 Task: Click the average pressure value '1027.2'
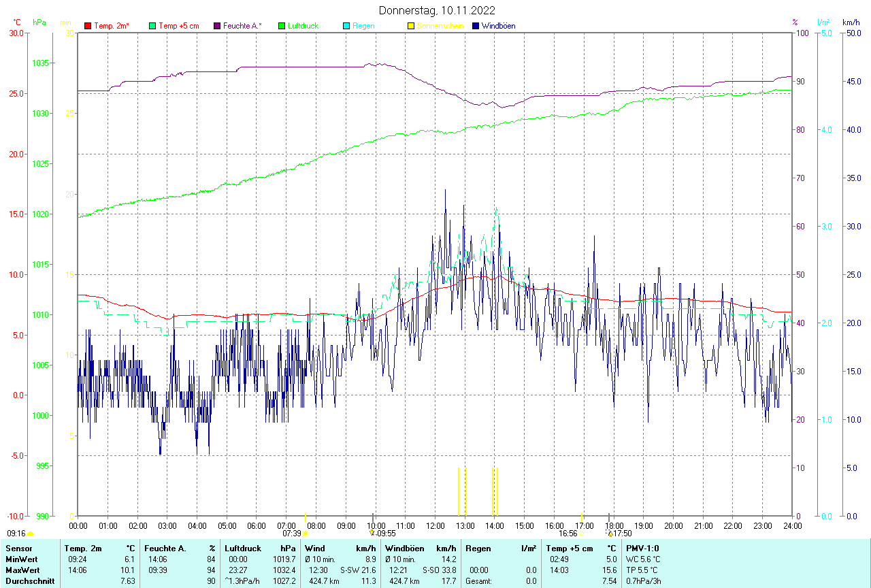coord(284,581)
